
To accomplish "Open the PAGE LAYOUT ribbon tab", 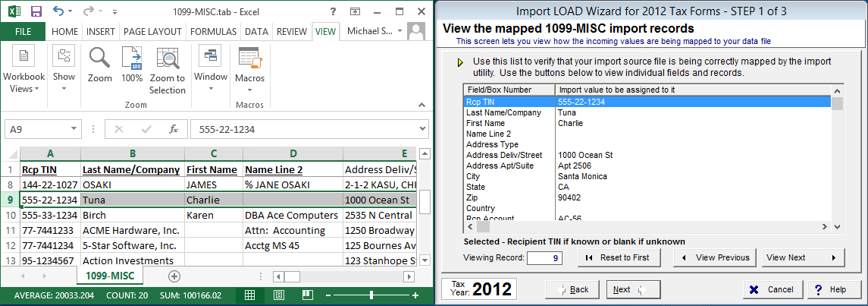I will 152,31.
